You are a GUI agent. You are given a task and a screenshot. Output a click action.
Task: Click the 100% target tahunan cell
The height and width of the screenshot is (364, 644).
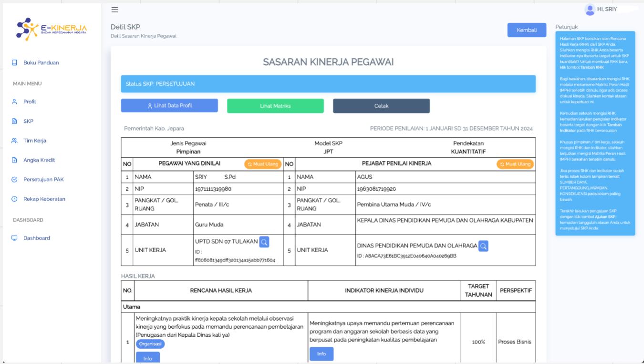coord(478,342)
